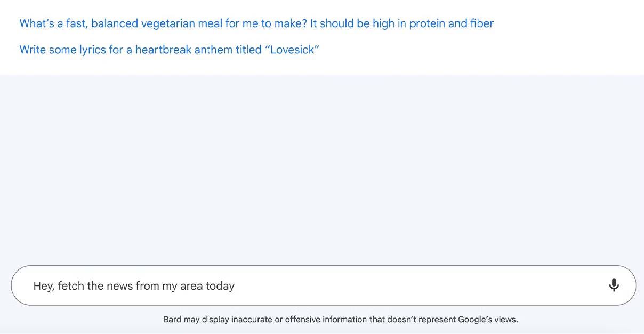Select the suggested prompt about balanced meals

[256, 23]
